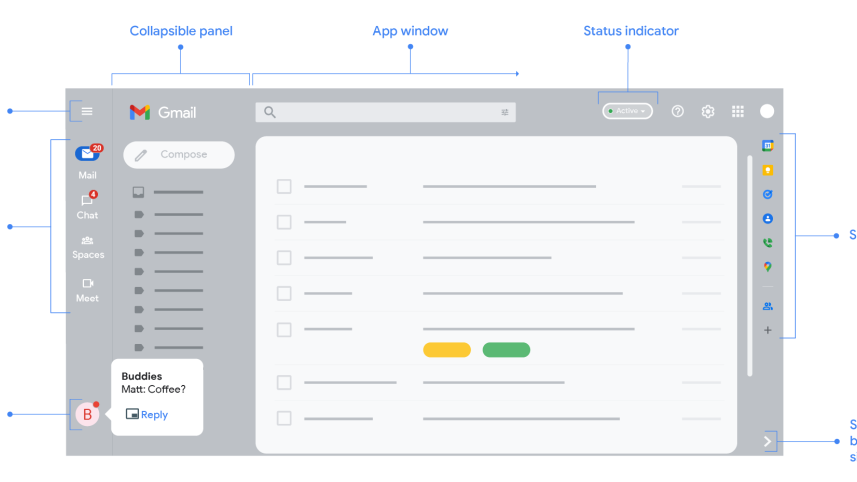
Task: Tick the checkbox on the third email
Action: 284,258
